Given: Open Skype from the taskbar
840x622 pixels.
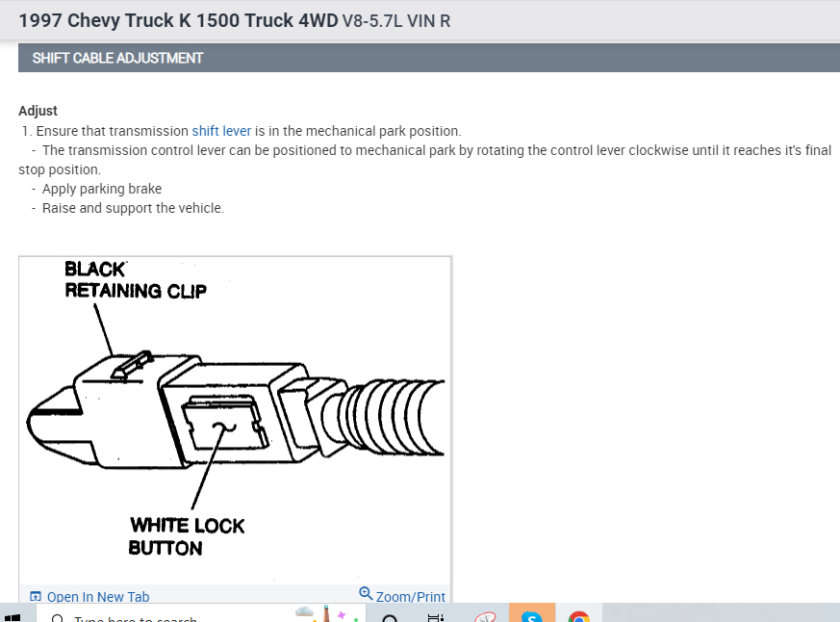Looking at the screenshot, I should pos(531,615).
